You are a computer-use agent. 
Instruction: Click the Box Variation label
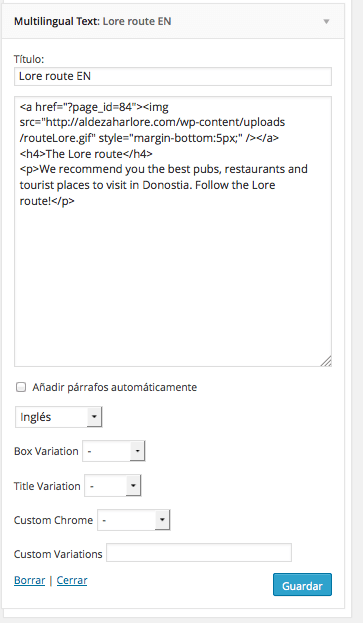tap(46, 451)
